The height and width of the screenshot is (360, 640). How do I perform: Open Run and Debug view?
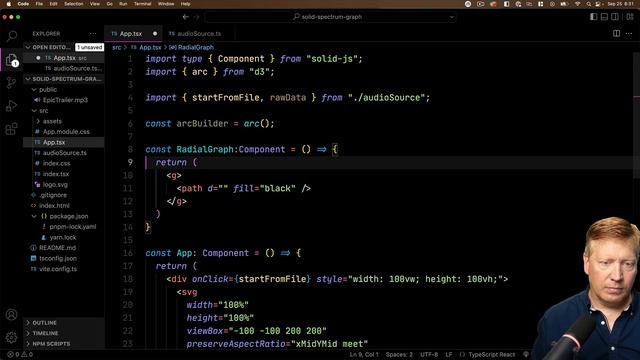point(11,106)
